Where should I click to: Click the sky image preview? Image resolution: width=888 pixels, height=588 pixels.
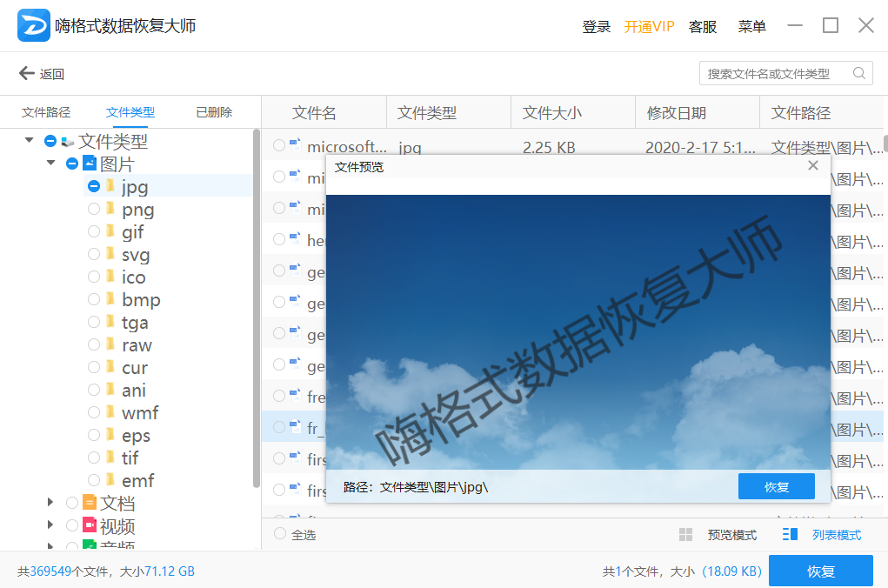(578, 332)
